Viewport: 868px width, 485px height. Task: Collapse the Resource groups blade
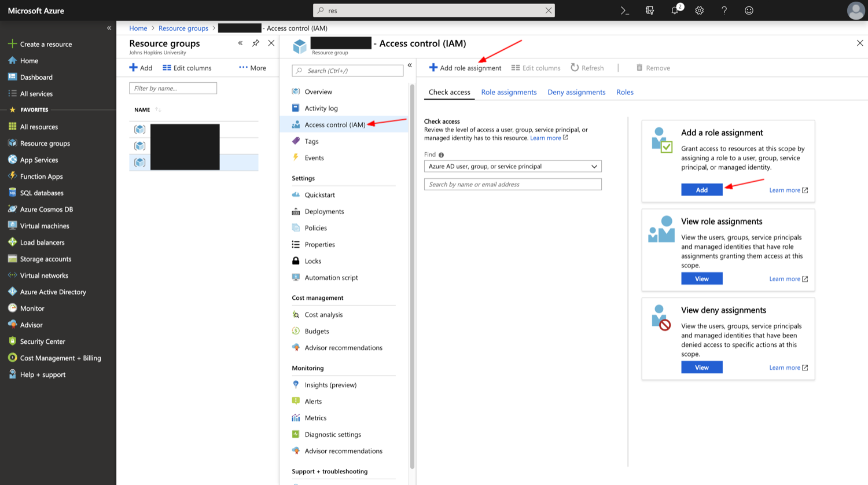240,43
